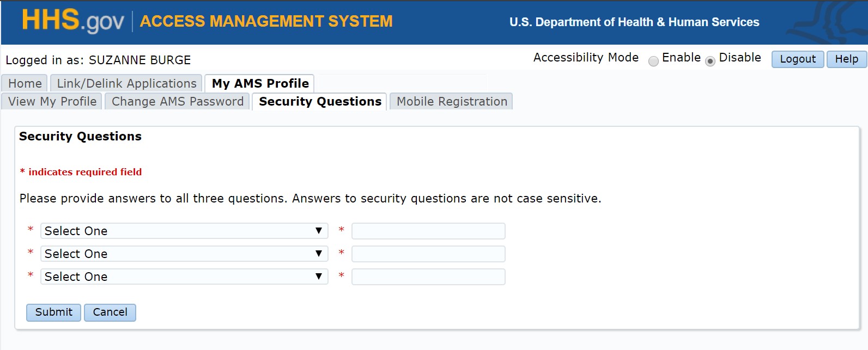Click the first security answer text field
This screenshot has height=350, width=868.
pyautogui.click(x=428, y=231)
